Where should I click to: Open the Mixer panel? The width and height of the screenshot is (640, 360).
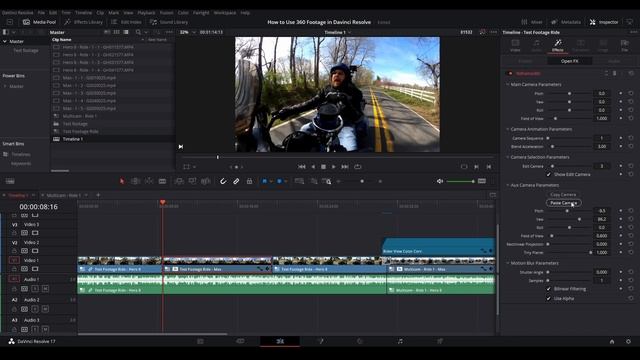pos(532,22)
